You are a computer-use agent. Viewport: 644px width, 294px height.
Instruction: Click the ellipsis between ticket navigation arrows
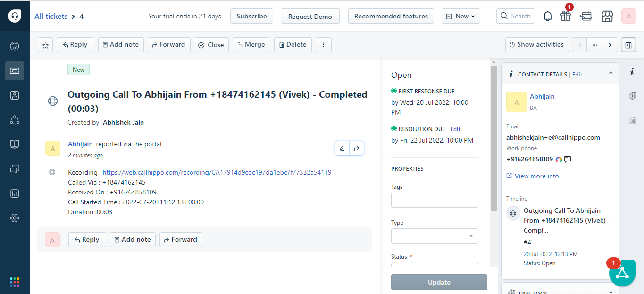(594, 45)
